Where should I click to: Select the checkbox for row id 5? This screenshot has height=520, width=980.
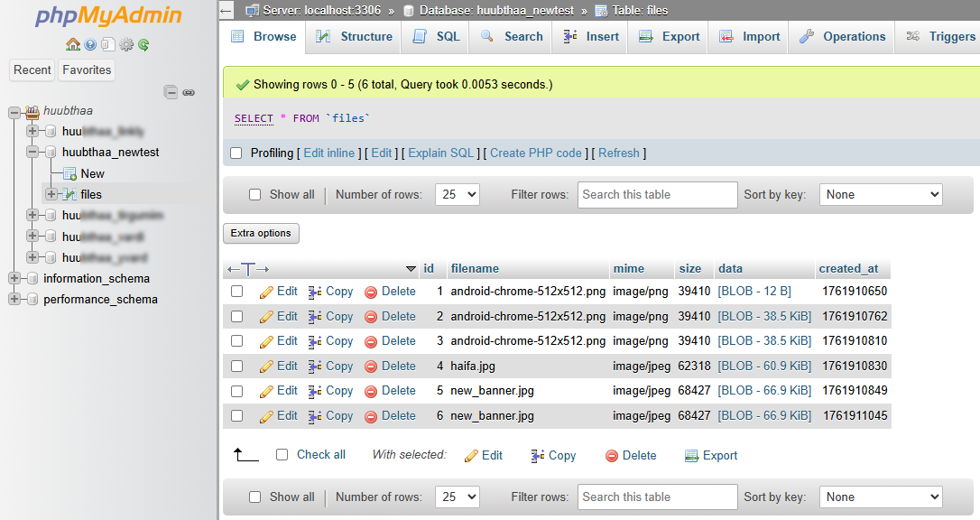[x=236, y=391]
